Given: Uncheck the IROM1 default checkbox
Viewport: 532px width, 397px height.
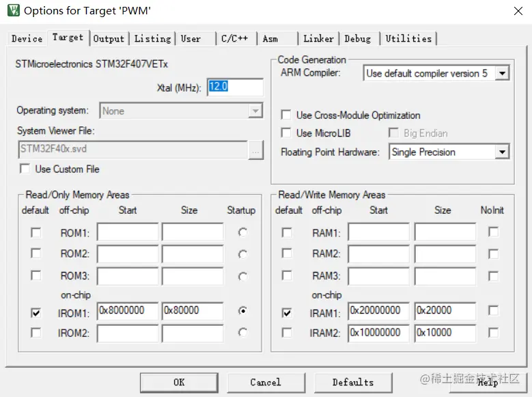Looking at the screenshot, I should (36, 313).
